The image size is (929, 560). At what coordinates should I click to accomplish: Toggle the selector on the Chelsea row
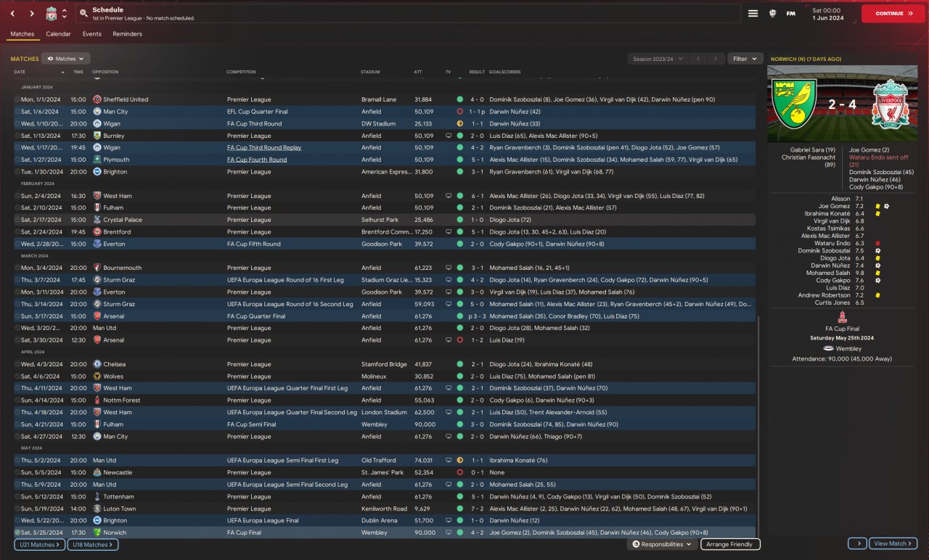coord(17,364)
